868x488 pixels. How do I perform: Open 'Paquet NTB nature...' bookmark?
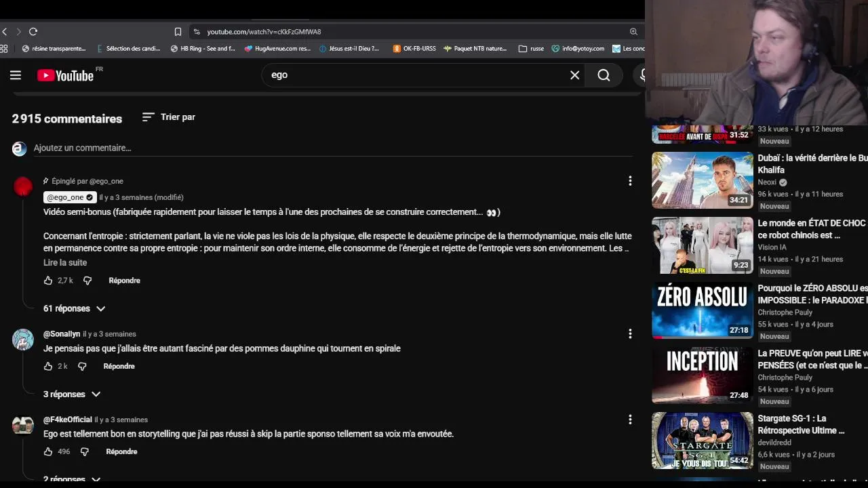coord(475,49)
